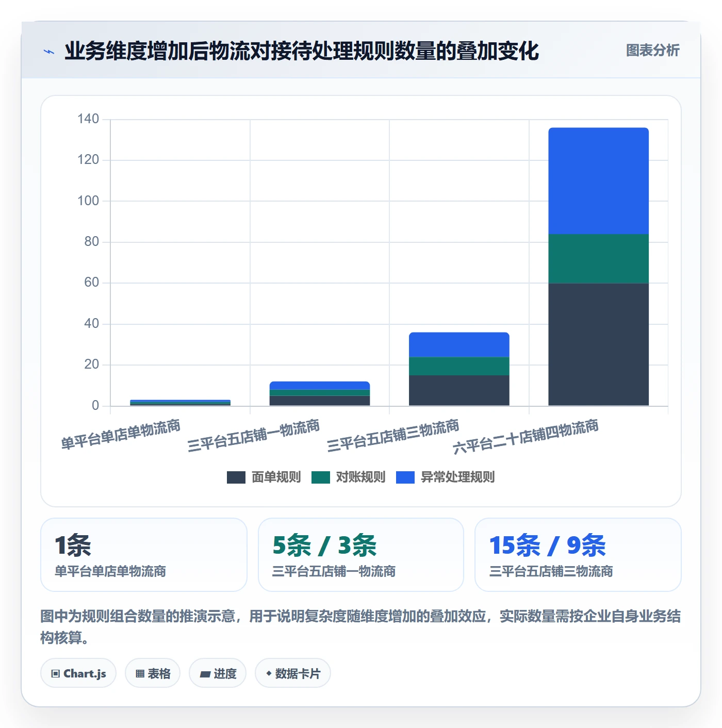722x728 pixels.
Task: Click the 三平台五店铺一物流商 stacked bar
Action: (320, 393)
